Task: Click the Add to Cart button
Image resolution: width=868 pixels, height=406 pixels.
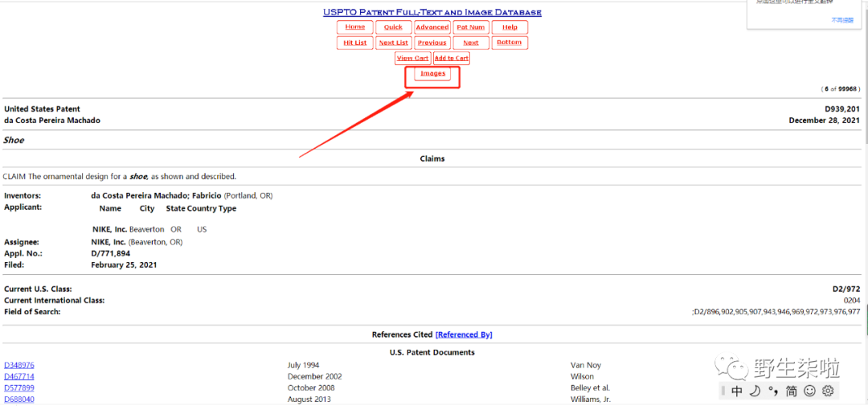Action: click(x=452, y=58)
